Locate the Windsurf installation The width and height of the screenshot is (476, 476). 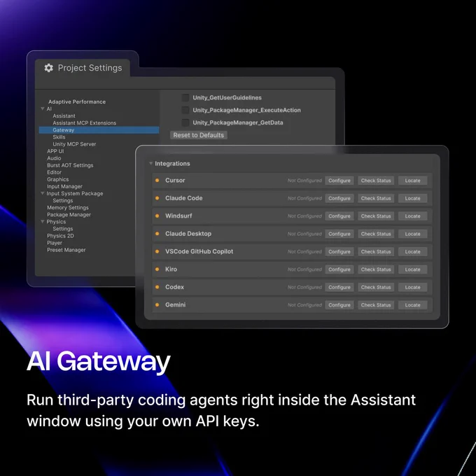coord(412,216)
